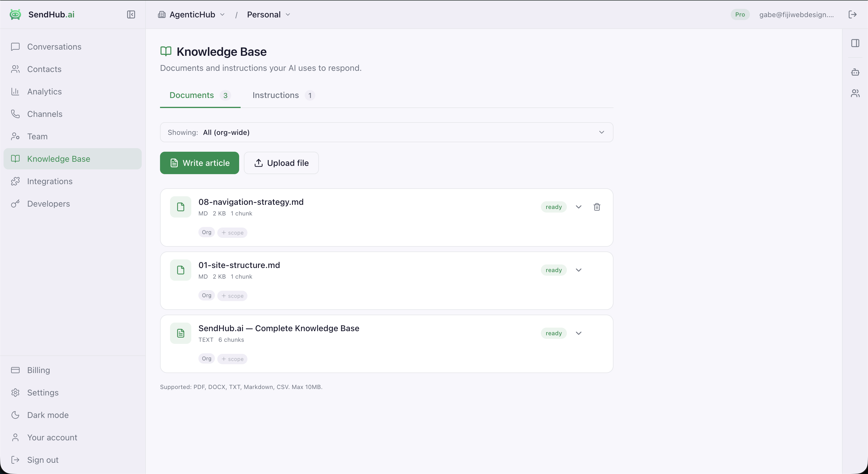Click Sign out in the sidebar
The height and width of the screenshot is (474, 868).
tap(72, 460)
